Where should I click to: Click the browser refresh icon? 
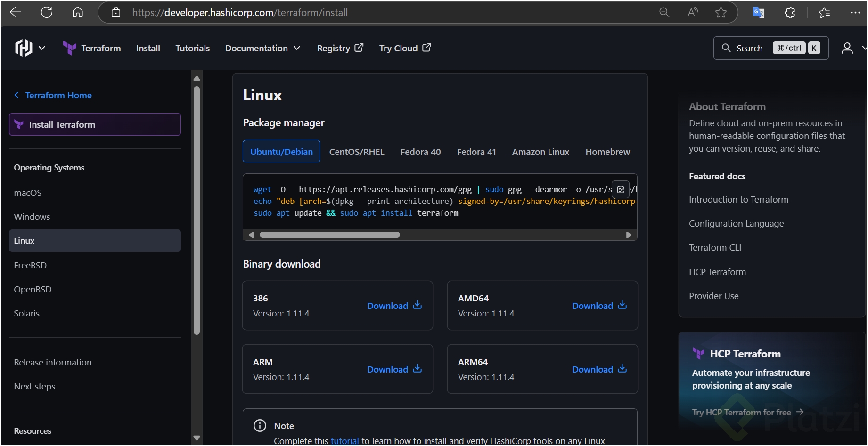pos(47,12)
